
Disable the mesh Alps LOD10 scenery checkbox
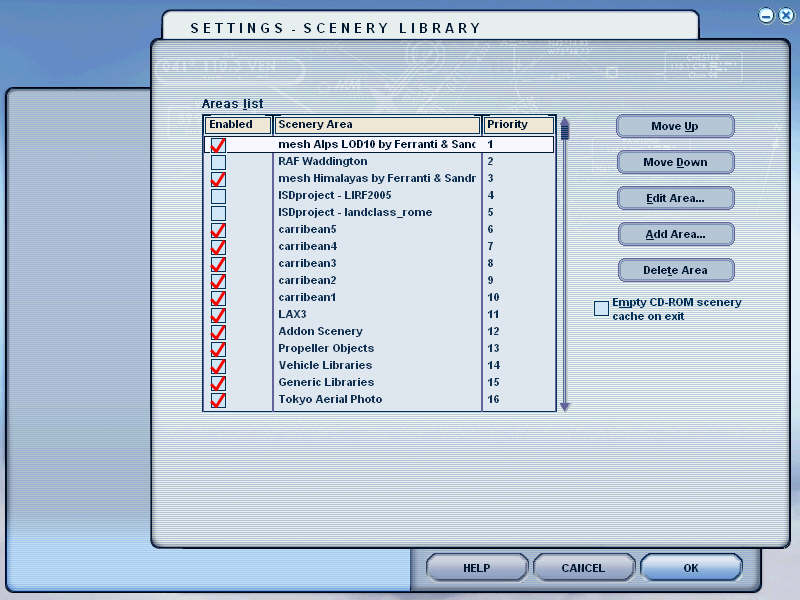218,145
